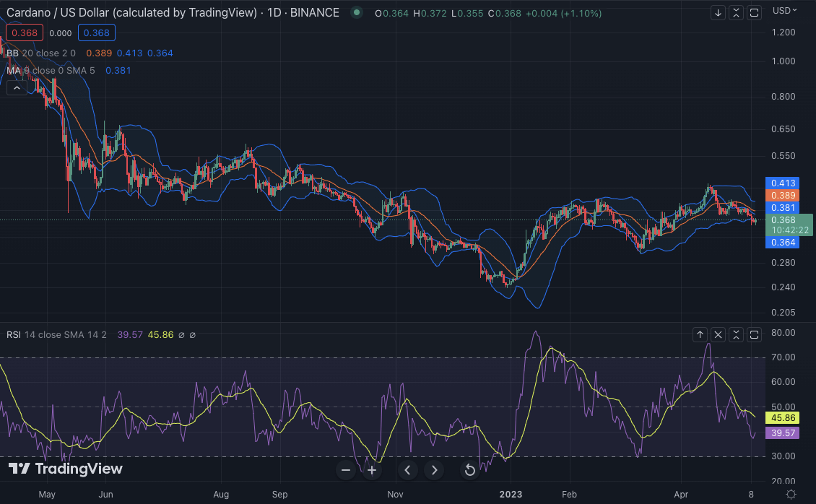Select the 1D interval label
This screenshot has height=504, width=816.
pyautogui.click(x=274, y=12)
